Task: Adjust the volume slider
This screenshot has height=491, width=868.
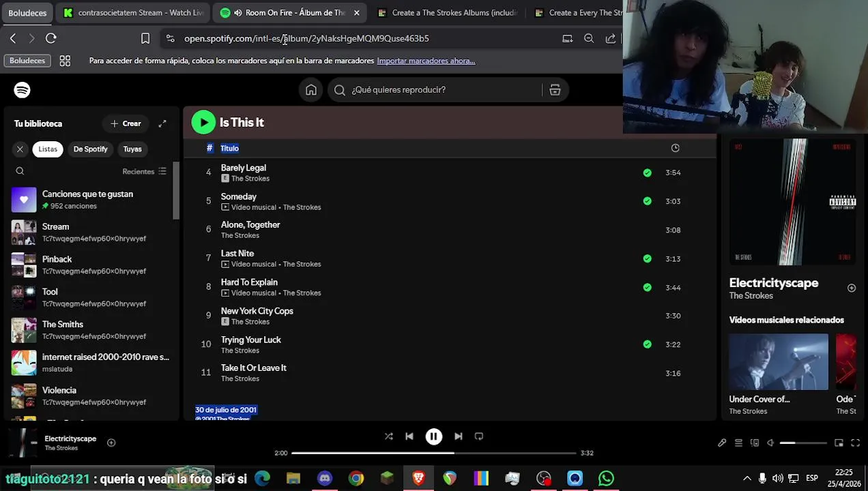Action: (x=803, y=443)
